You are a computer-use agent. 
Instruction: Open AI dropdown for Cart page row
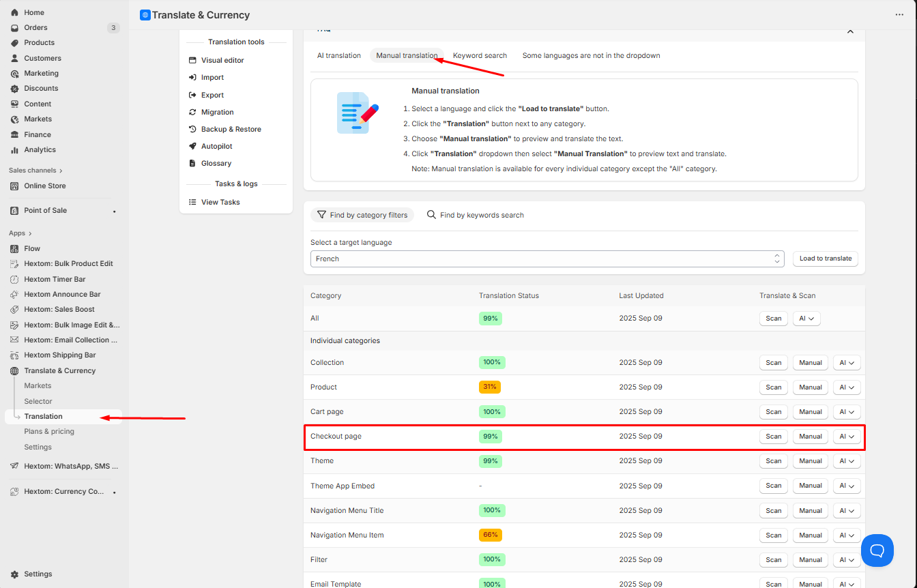[847, 412]
